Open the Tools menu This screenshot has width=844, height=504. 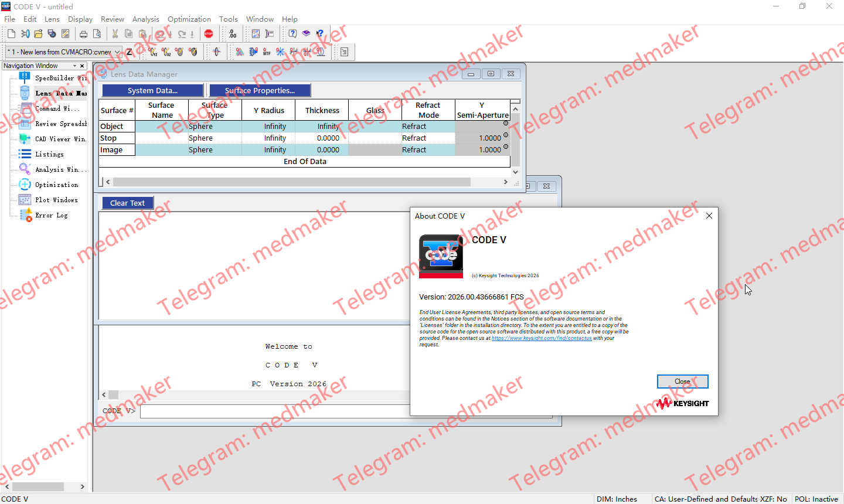click(229, 19)
